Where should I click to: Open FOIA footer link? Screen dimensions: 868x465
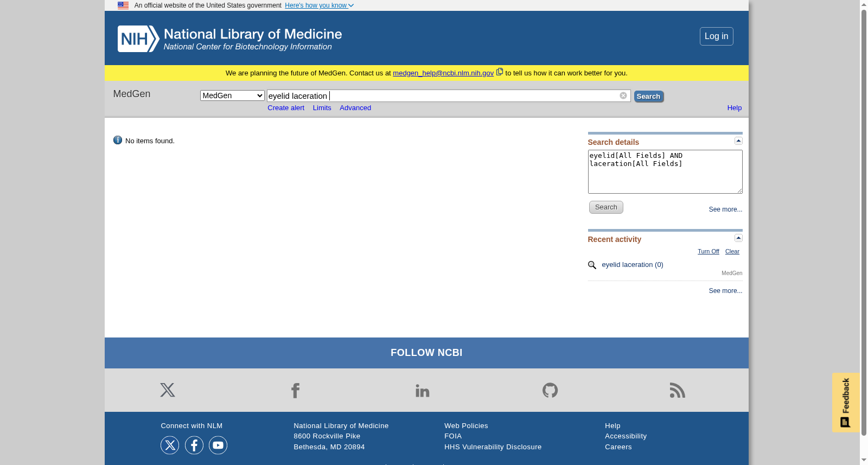point(453,436)
